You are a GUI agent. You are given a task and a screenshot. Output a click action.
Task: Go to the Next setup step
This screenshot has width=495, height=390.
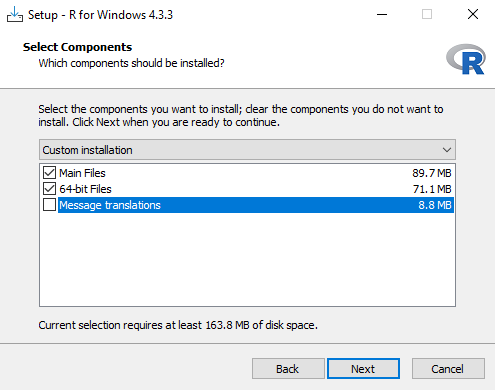pos(363,369)
